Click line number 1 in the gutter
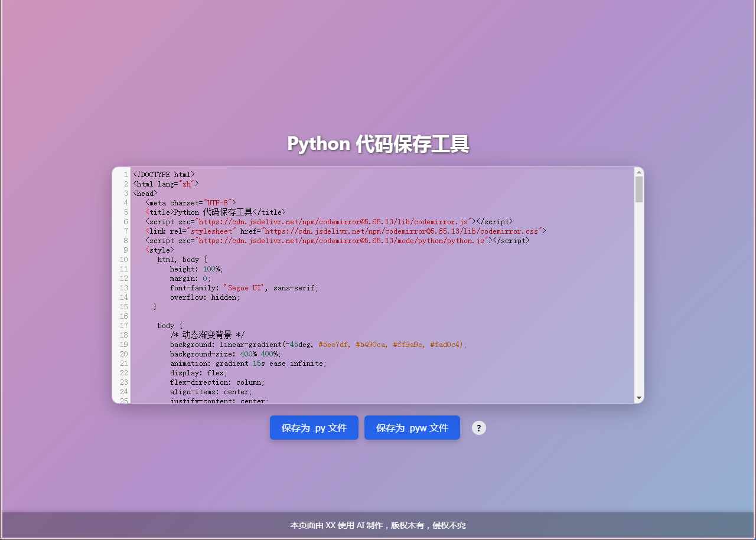 (126, 175)
